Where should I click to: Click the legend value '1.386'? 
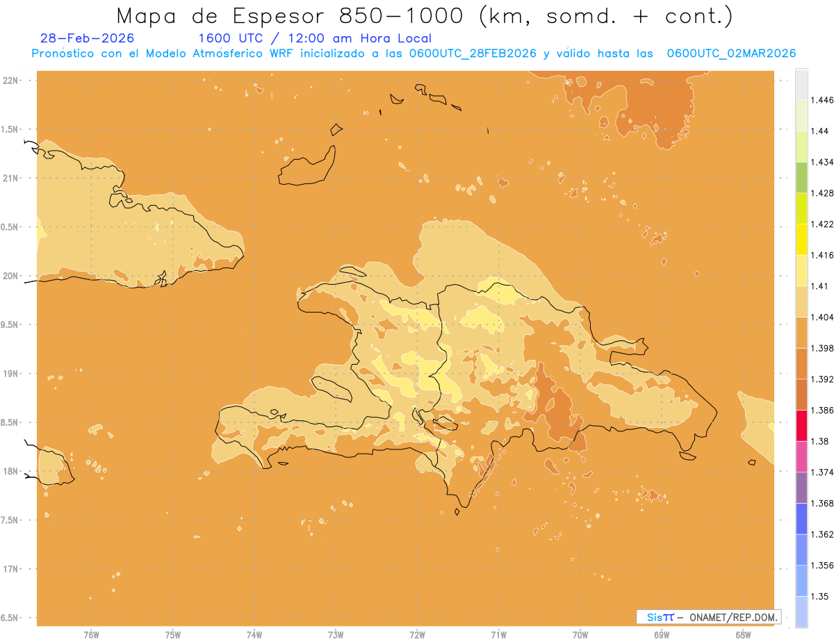tap(822, 410)
